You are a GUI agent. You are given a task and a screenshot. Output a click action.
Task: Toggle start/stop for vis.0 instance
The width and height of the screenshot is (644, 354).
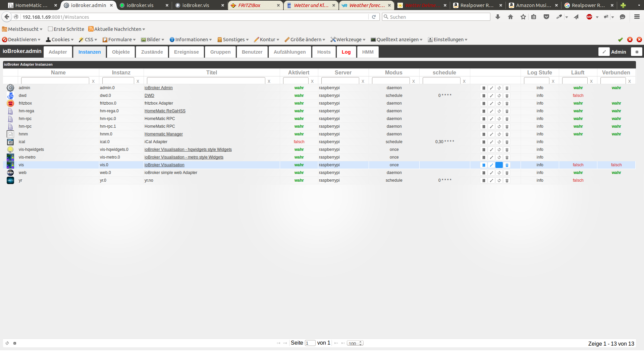tap(484, 165)
